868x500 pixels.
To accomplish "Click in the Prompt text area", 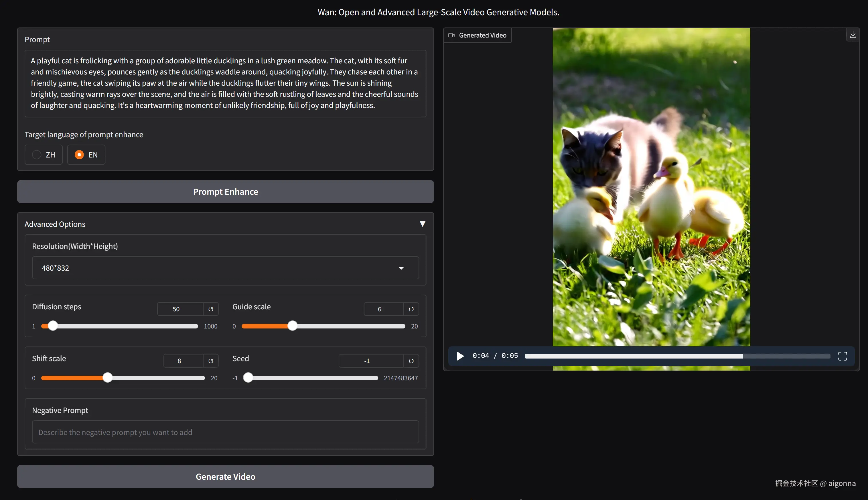I will [225, 83].
